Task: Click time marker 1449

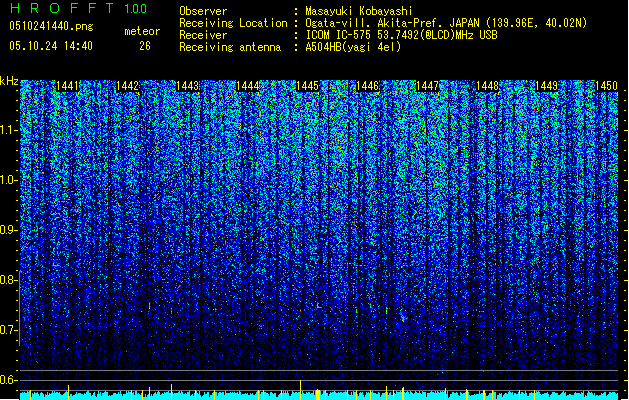Action: [547, 86]
